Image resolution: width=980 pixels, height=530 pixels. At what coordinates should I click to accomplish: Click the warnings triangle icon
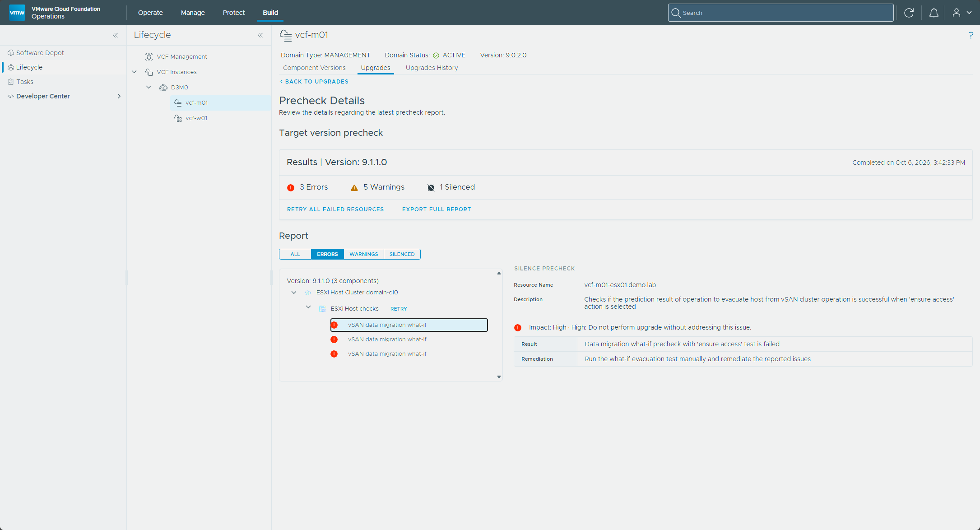[354, 187]
